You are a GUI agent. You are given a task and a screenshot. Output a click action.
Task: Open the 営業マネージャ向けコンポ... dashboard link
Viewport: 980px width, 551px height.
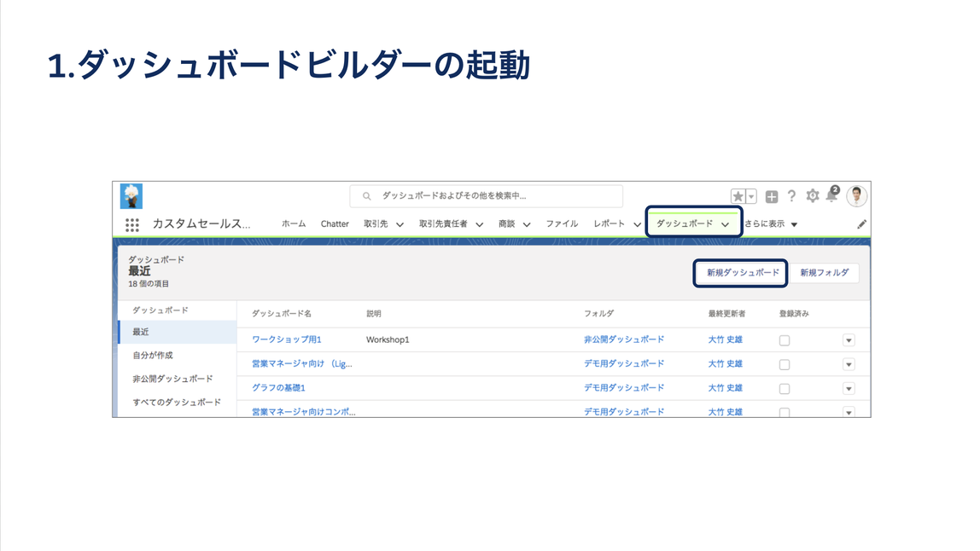tap(304, 412)
